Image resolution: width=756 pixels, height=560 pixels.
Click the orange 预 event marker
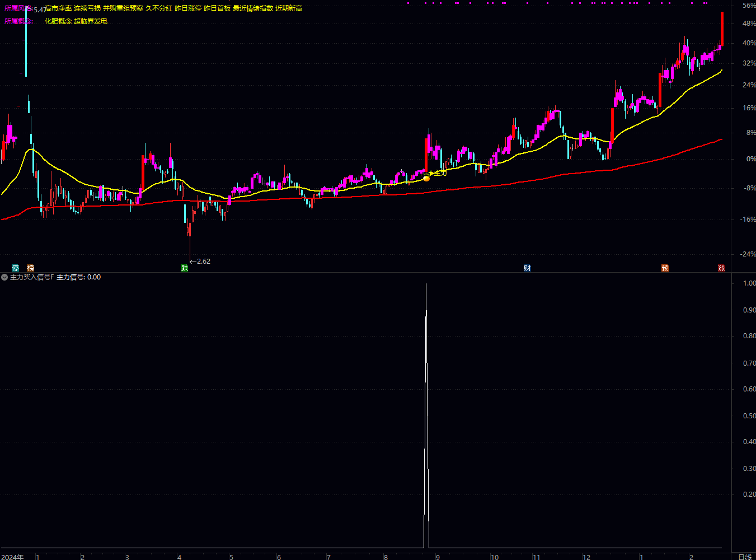coord(665,268)
